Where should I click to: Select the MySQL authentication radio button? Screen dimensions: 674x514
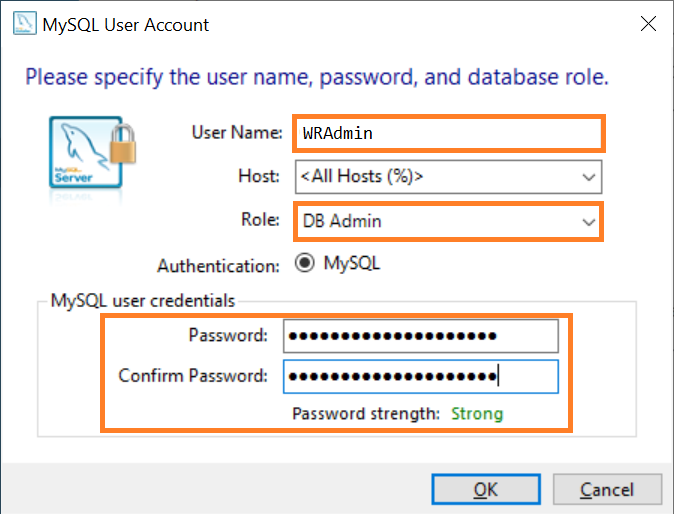coord(305,263)
